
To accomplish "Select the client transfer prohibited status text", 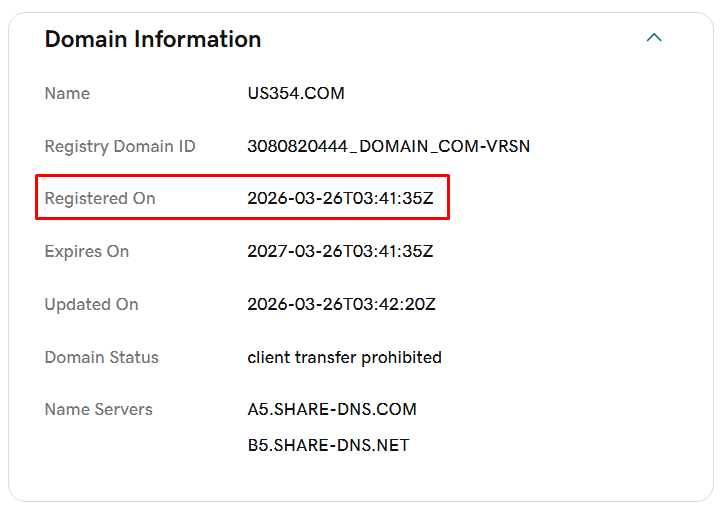I will point(344,357).
